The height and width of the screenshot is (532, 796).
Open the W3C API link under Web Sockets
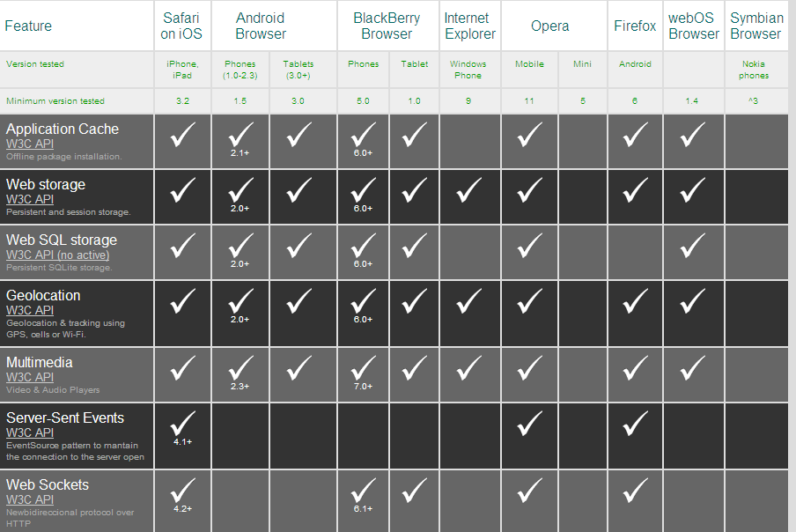pos(30,499)
